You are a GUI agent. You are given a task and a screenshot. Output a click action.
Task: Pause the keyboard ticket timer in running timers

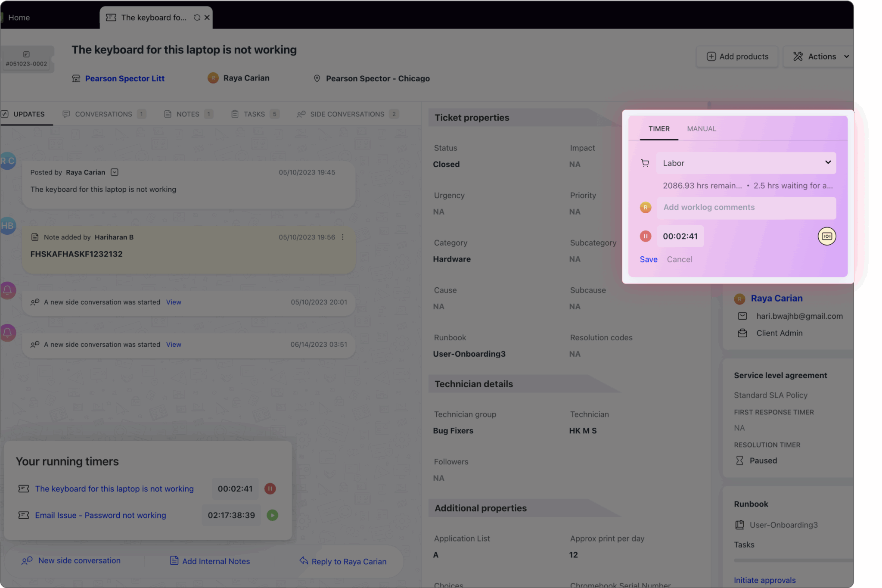pyautogui.click(x=270, y=488)
